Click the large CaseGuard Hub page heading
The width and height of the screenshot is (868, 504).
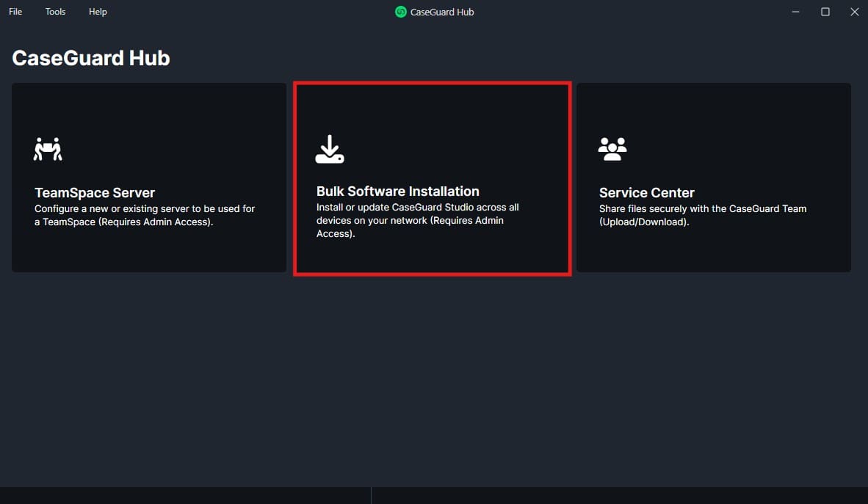[91, 58]
